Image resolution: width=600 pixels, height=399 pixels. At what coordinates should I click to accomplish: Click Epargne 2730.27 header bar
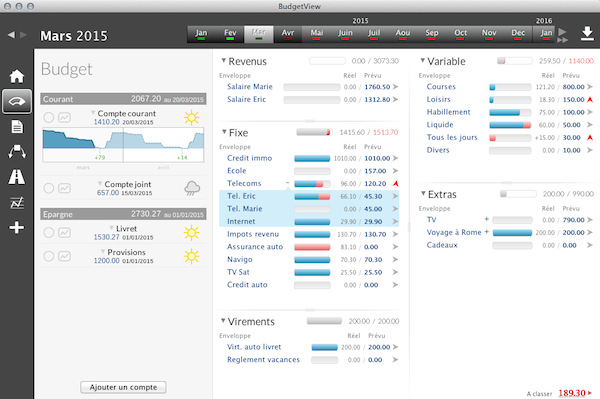[123, 214]
